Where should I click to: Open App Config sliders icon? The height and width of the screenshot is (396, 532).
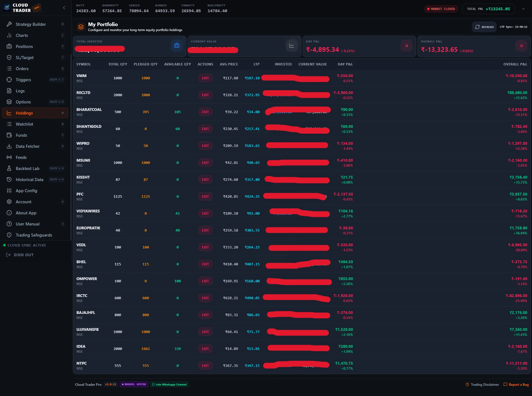(x=9, y=191)
